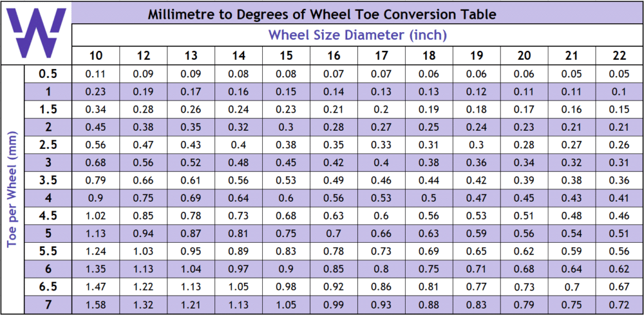Click the cell with value 1.58

coord(96,306)
